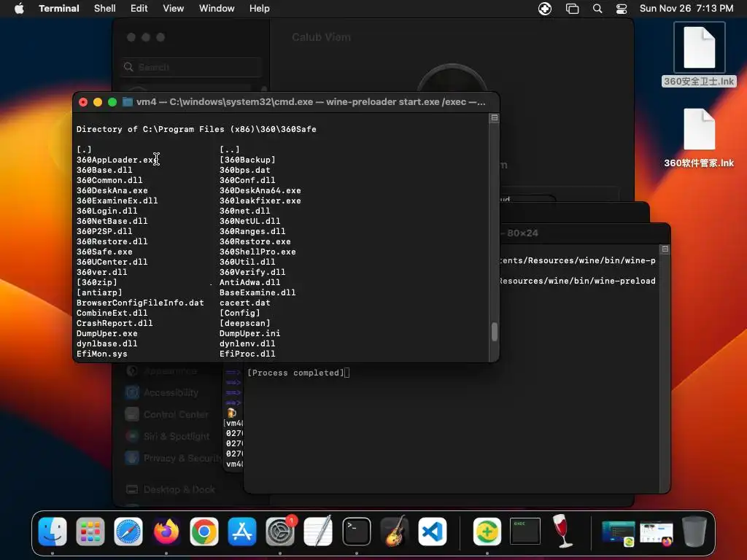Click the [deepscan] folder entry
Image resolution: width=747 pixels, height=560 pixels.
(245, 323)
